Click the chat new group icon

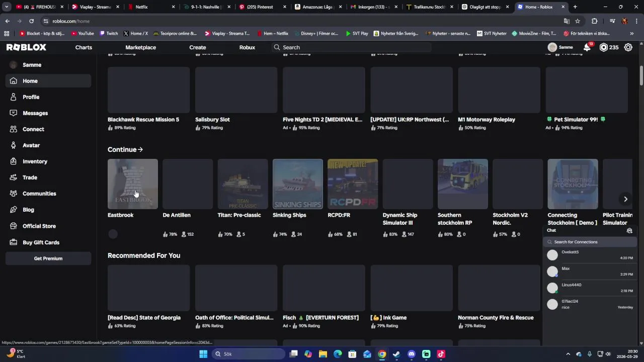[629, 230]
